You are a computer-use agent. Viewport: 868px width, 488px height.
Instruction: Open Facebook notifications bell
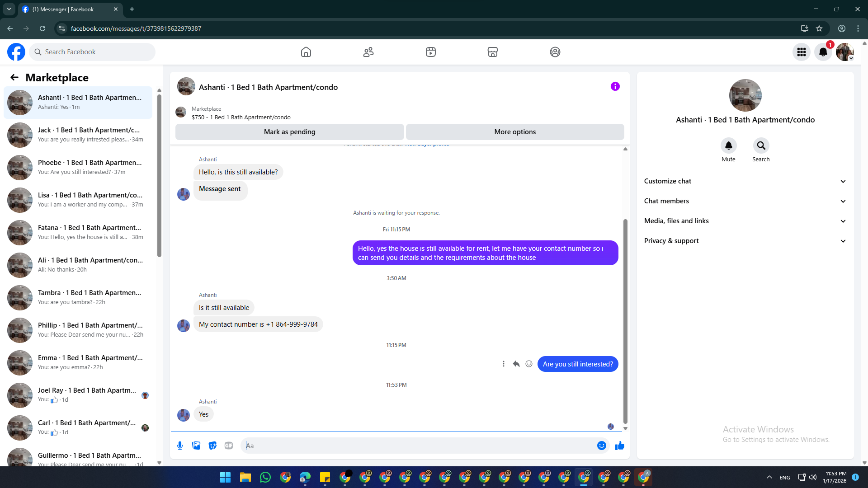[823, 52]
